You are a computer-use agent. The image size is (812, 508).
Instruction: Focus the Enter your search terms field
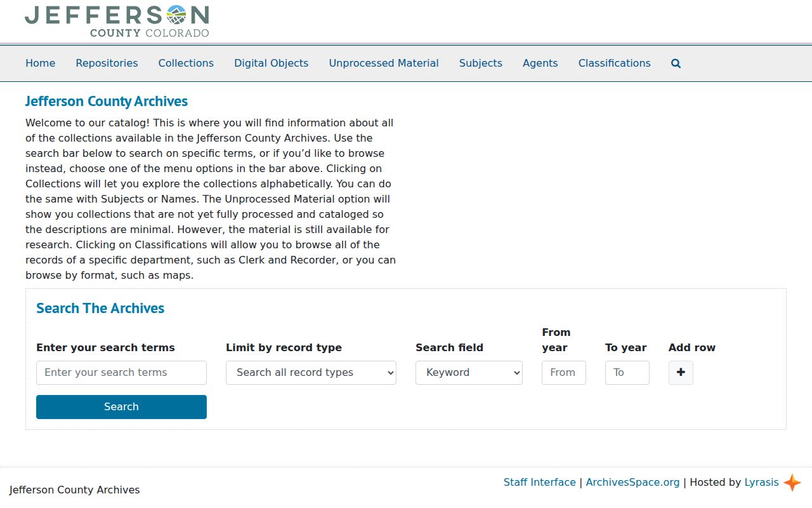pos(121,373)
